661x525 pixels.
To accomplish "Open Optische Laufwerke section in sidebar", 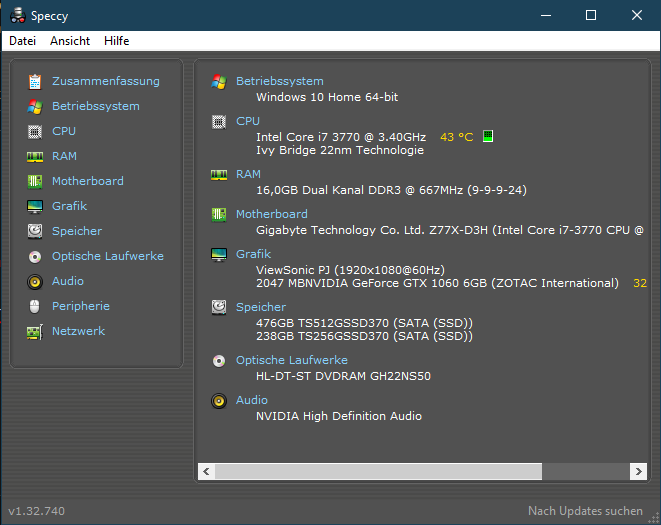I will click(107, 256).
